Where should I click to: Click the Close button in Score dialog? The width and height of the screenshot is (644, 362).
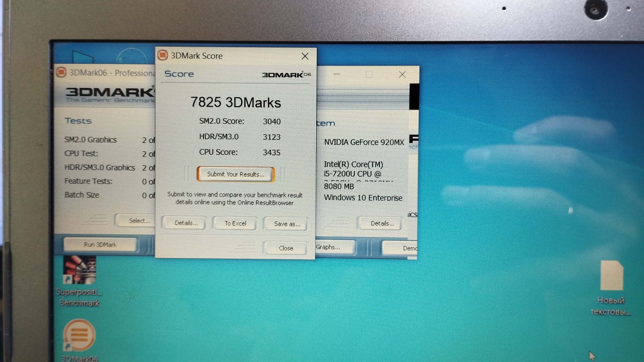tap(286, 248)
